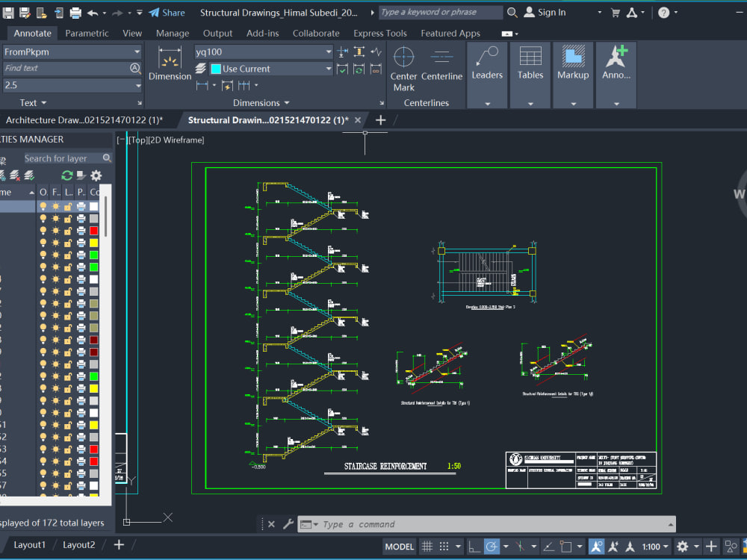Screen dimensions: 747x560
Task: Open the Tables panel button
Action: coord(530,75)
